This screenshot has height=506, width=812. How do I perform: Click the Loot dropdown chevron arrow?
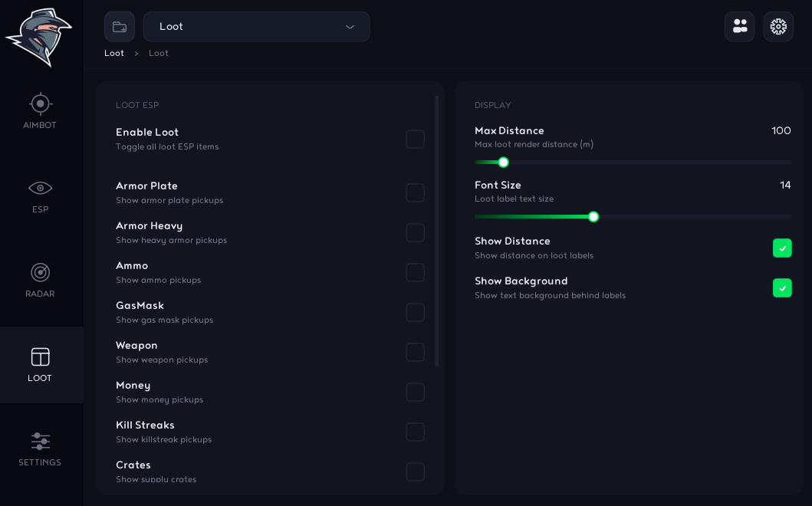point(350,27)
